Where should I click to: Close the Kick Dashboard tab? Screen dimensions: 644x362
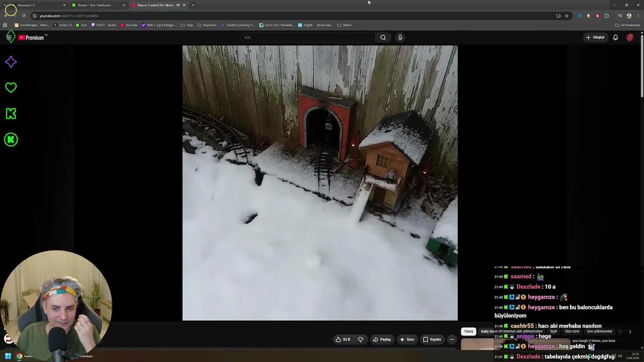(x=124, y=5)
